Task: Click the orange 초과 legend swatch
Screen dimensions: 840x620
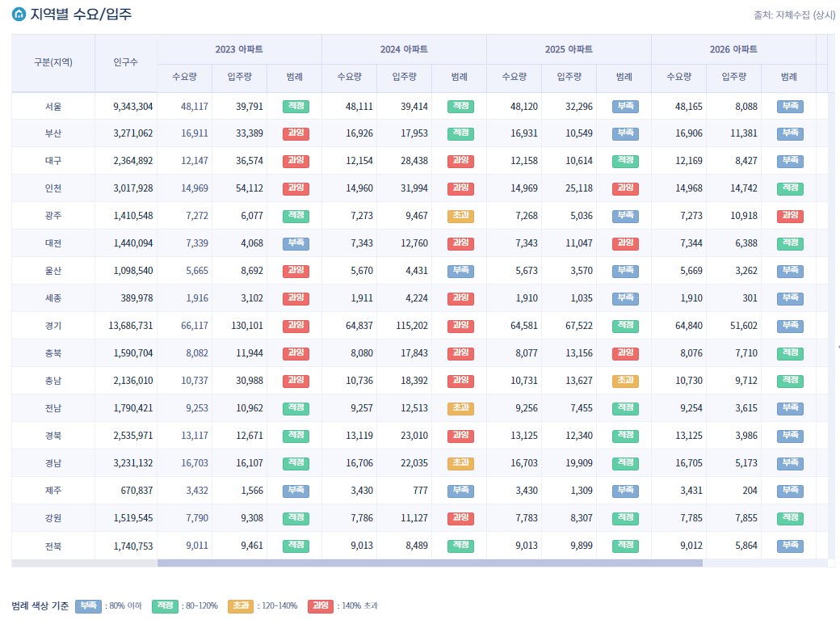Action: [x=241, y=606]
